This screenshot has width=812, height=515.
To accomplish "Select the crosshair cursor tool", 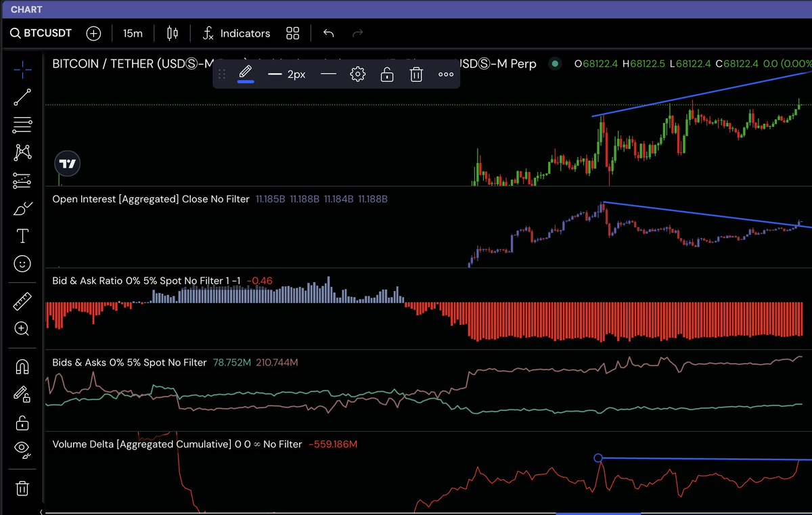I will (22, 68).
